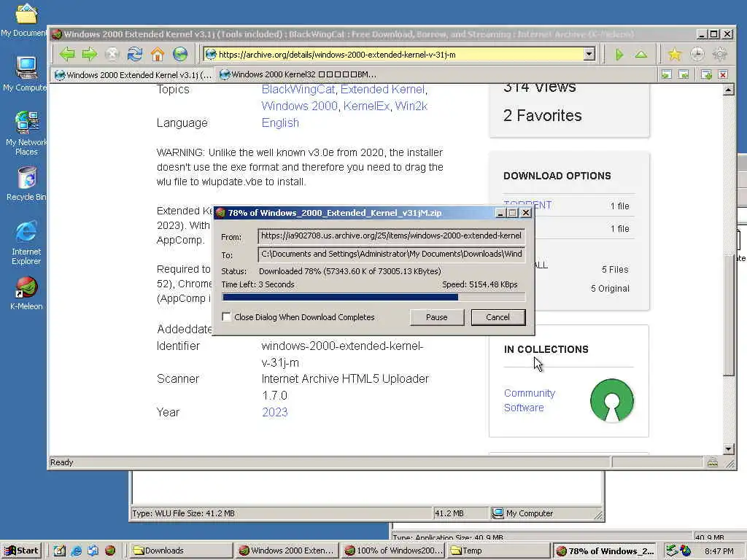747x560 pixels.
Task: Stop page loading in K-Meleon toolbar
Action: tap(112, 54)
